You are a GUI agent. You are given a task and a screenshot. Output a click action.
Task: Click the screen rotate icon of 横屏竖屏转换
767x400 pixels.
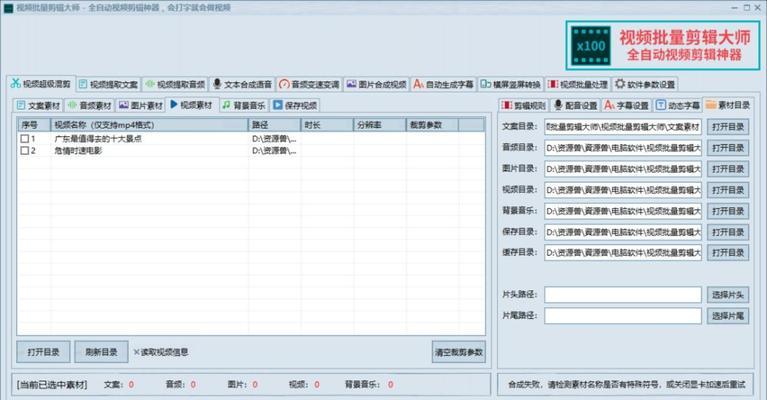pos(485,84)
